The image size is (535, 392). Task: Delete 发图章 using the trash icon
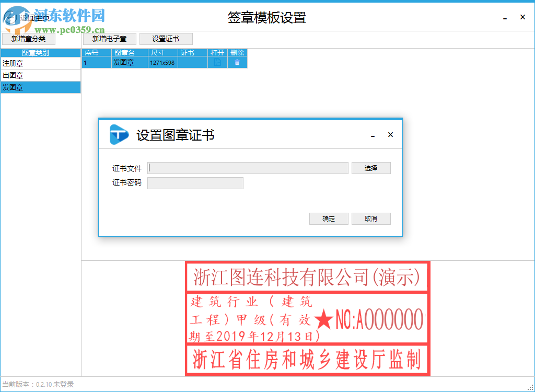pos(237,62)
